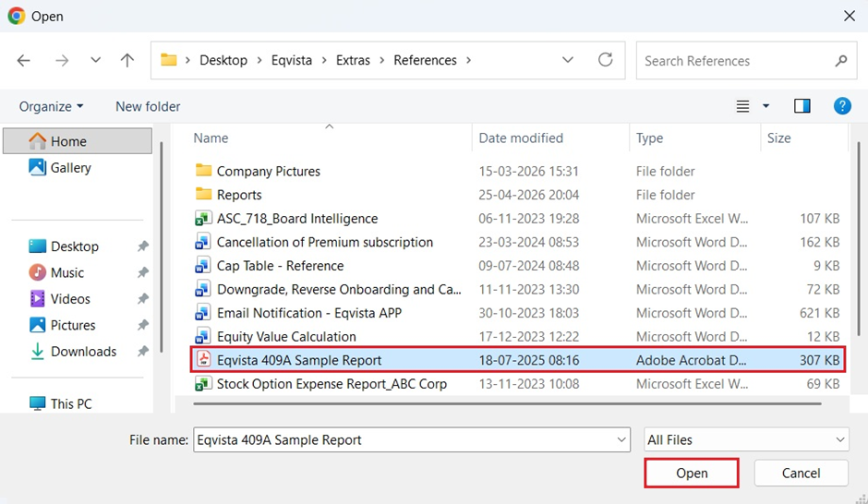
Task: Unpin Desktop using its pin icon
Action: tap(143, 246)
